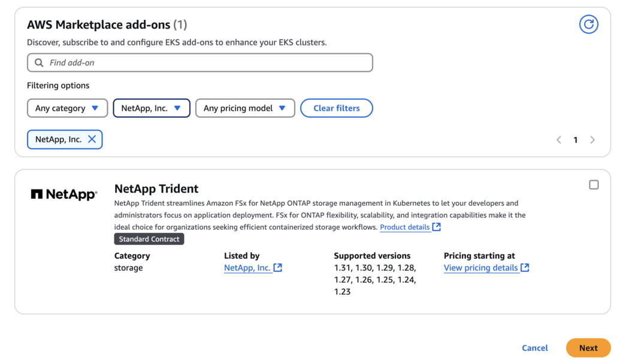Select the NetApp Trident add-on checkbox
626x364 pixels.
click(594, 185)
